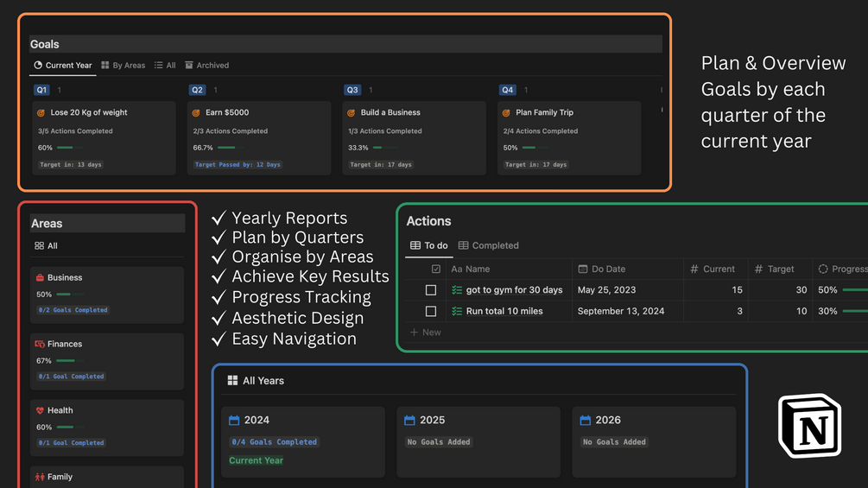Click the Notion logo
868x488 pixels.
pyautogui.click(x=810, y=426)
